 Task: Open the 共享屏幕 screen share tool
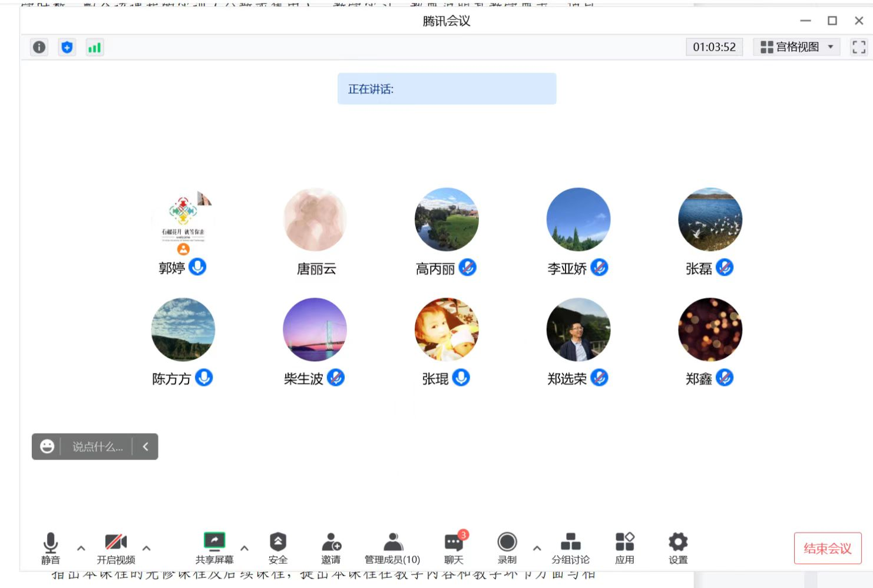(x=214, y=547)
